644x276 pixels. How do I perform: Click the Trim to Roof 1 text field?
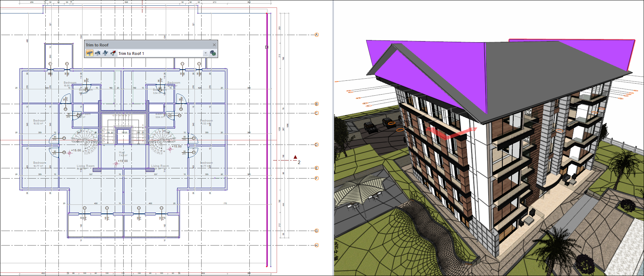coord(159,53)
